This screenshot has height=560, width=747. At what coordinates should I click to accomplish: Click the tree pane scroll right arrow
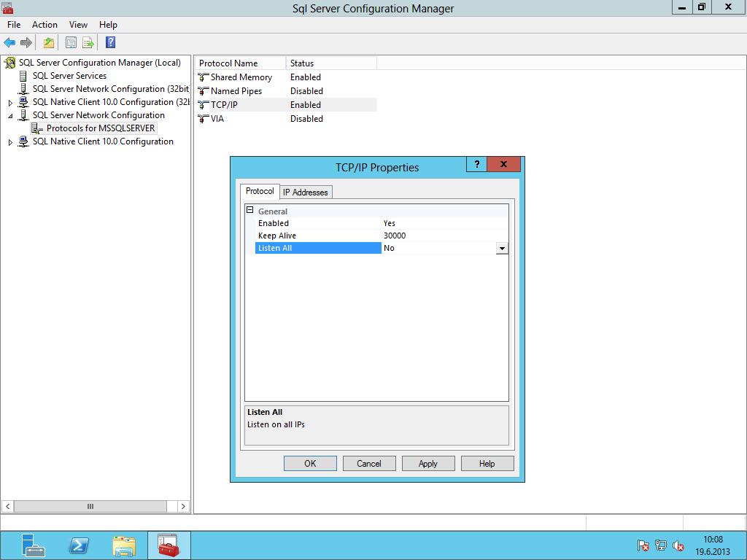(183, 506)
